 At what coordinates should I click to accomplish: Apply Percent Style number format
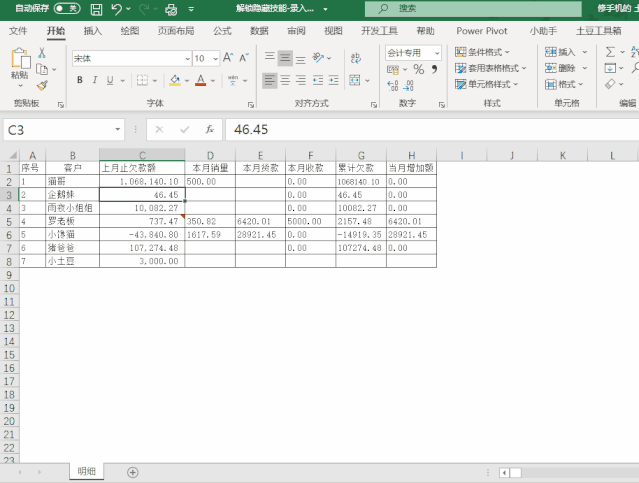(x=419, y=69)
